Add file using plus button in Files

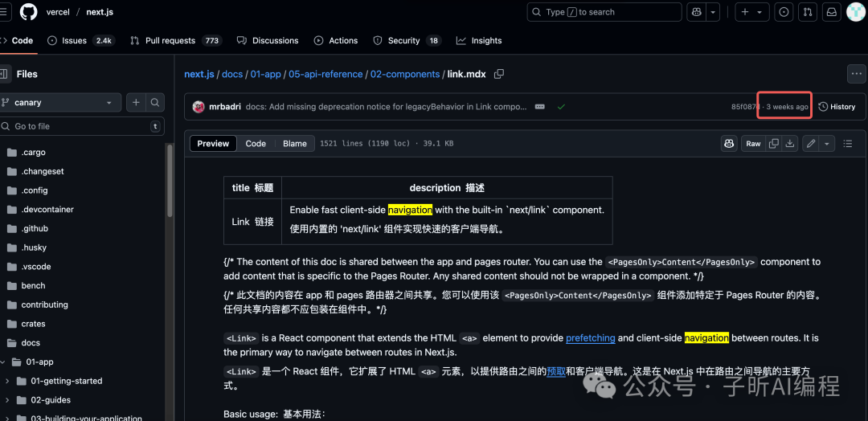tap(136, 102)
